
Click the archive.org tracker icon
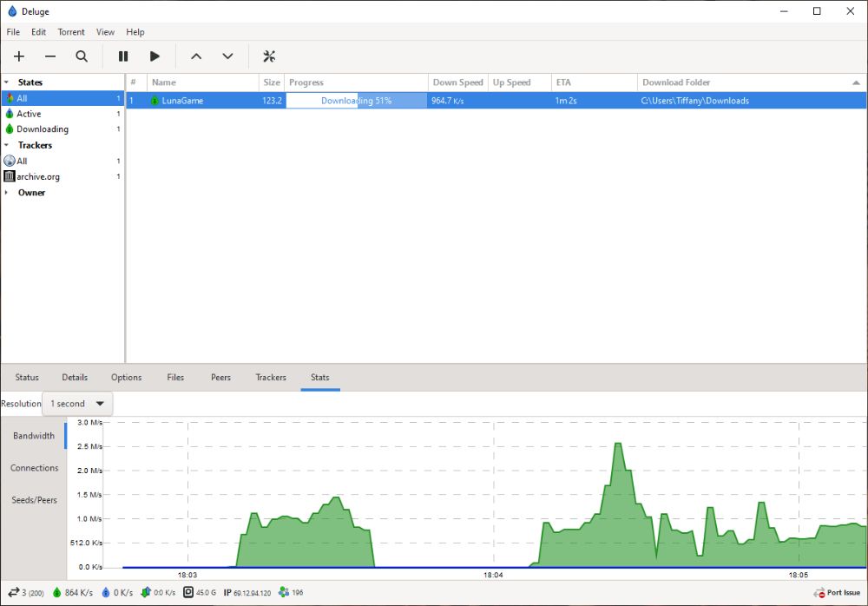coord(10,176)
